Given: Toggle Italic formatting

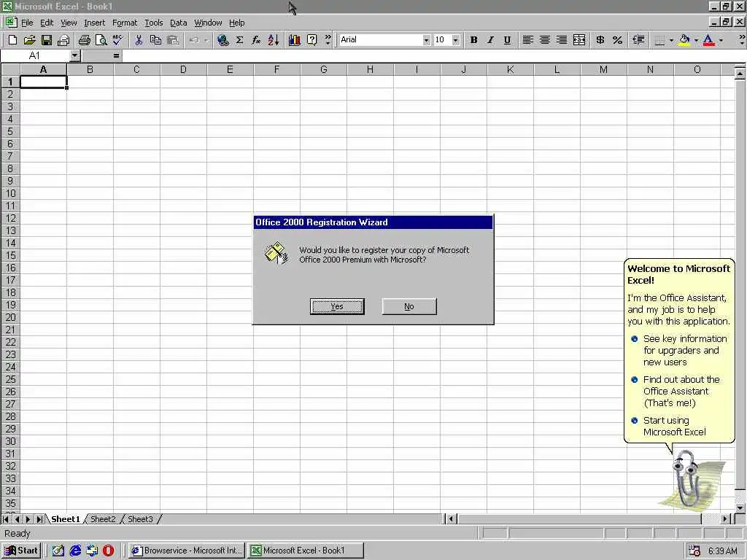Looking at the screenshot, I should click(x=490, y=40).
